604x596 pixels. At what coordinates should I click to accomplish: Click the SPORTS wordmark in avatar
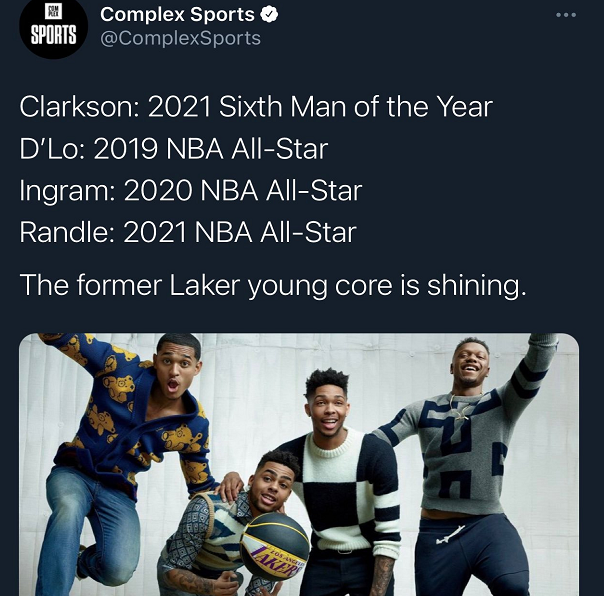54,35
